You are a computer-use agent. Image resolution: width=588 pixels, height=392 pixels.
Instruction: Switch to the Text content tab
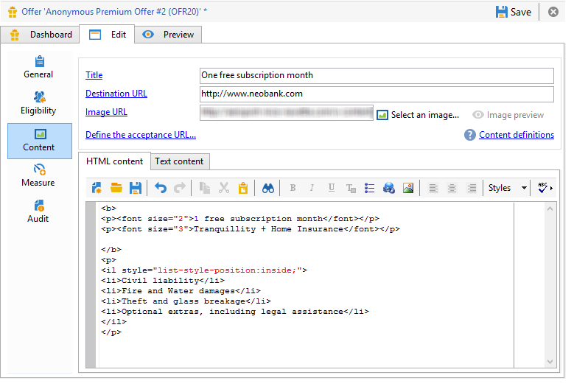tap(180, 161)
